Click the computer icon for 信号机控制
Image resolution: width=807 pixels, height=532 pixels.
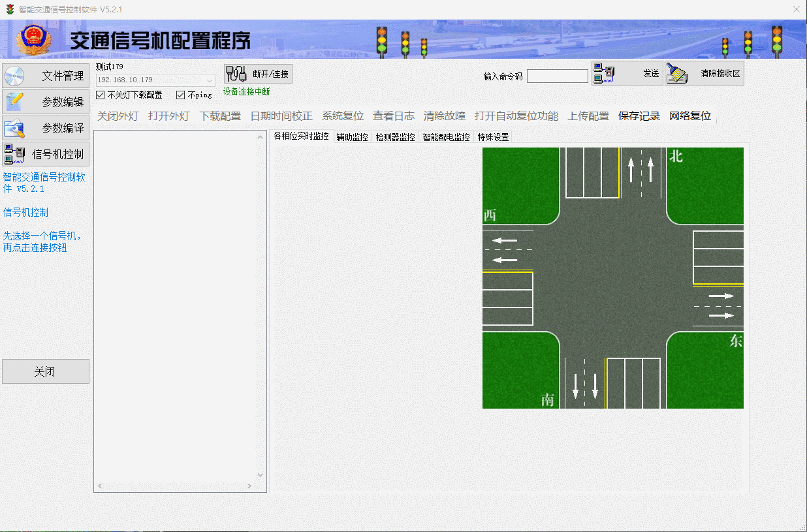click(x=14, y=154)
